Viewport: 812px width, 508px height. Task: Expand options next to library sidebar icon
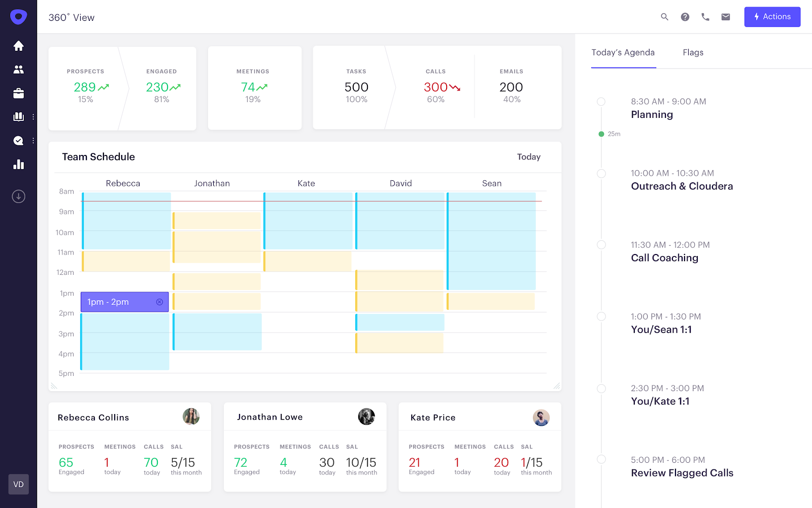click(x=33, y=117)
